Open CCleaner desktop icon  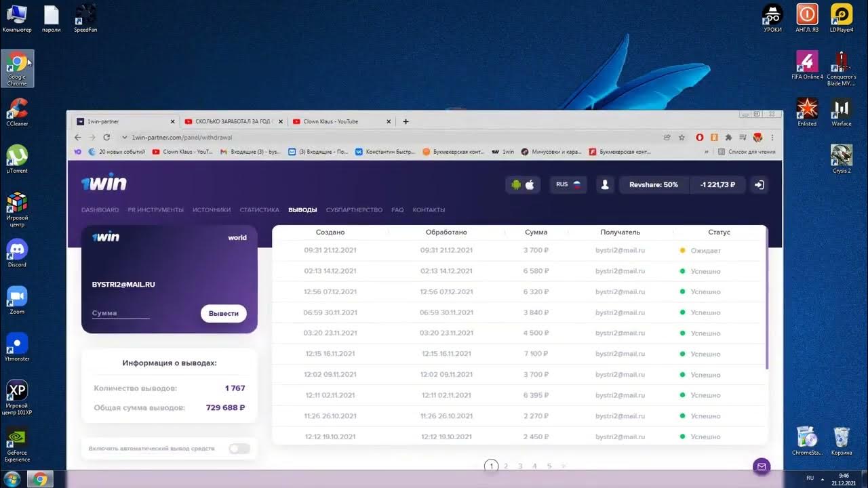[x=17, y=113]
